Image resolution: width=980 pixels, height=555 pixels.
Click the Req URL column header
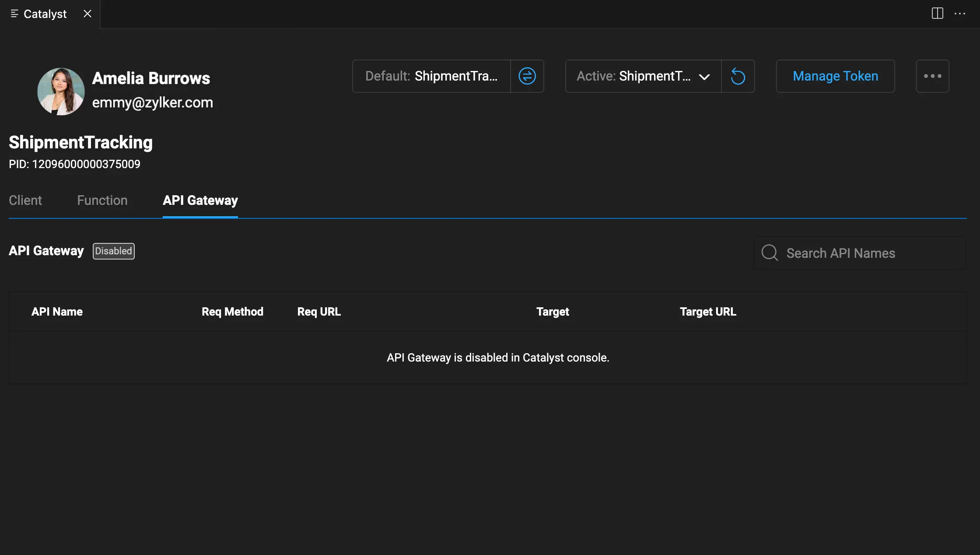(x=319, y=312)
